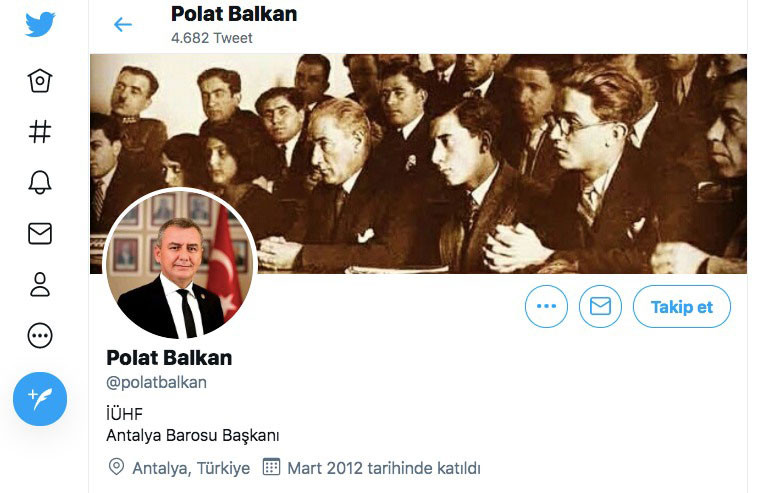Open Messages envelope in sidebar

pos(40,234)
